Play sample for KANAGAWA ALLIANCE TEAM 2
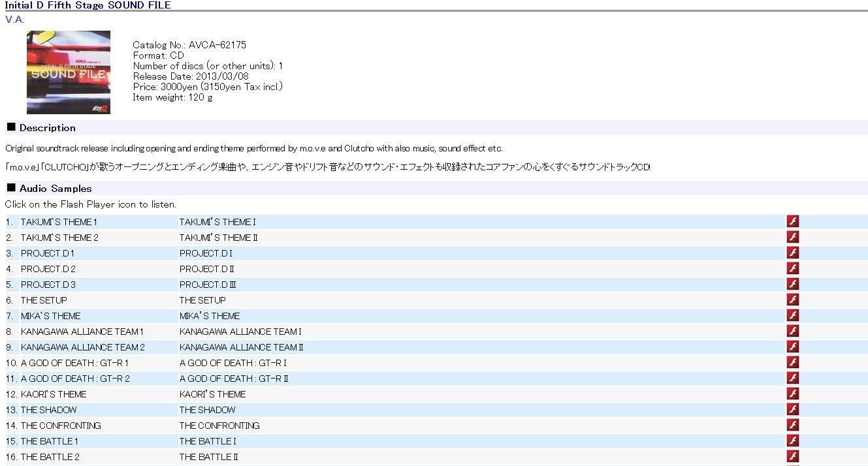The image size is (868, 466). (792, 347)
